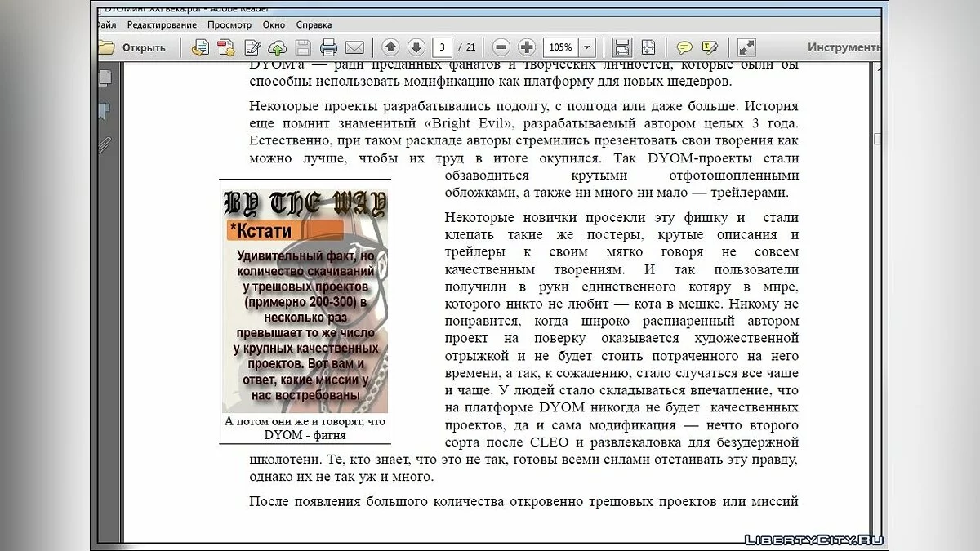The height and width of the screenshot is (551, 980).
Task: Click the zoom in plus button
Action: (527, 47)
